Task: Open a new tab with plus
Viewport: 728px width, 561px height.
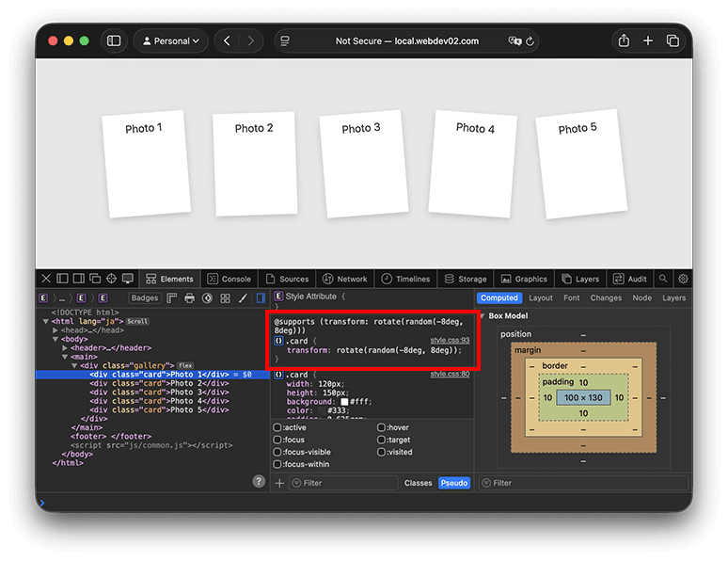Action: pyautogui.click(x=648, y=40)
